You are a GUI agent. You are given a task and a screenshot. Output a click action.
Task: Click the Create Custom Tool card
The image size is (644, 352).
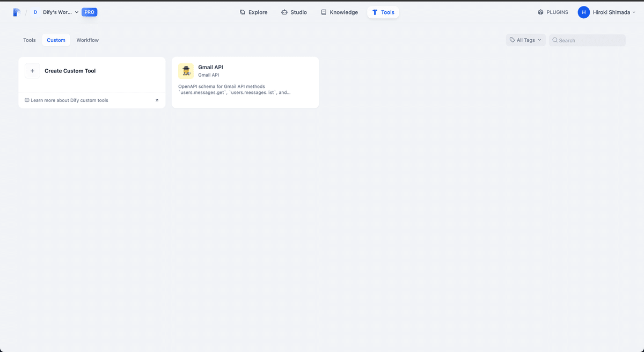pyautogui.click(x=92, y=70)
